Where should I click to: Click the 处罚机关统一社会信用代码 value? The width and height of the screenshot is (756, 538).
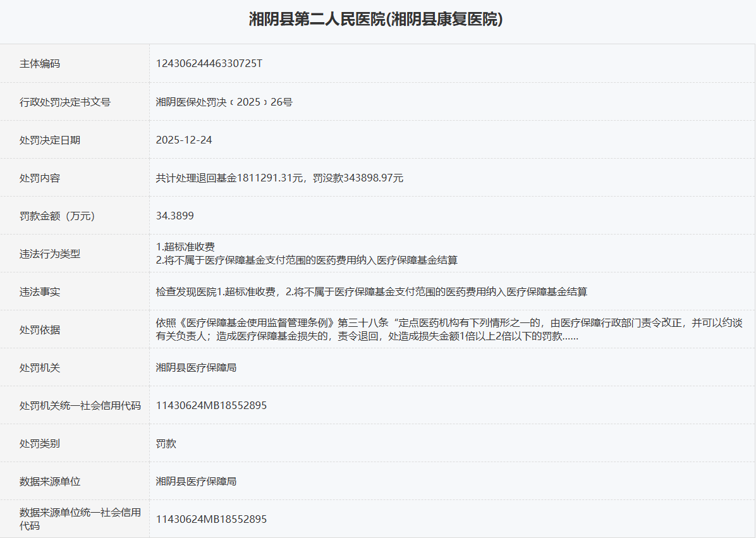click(x=211, y=405)
